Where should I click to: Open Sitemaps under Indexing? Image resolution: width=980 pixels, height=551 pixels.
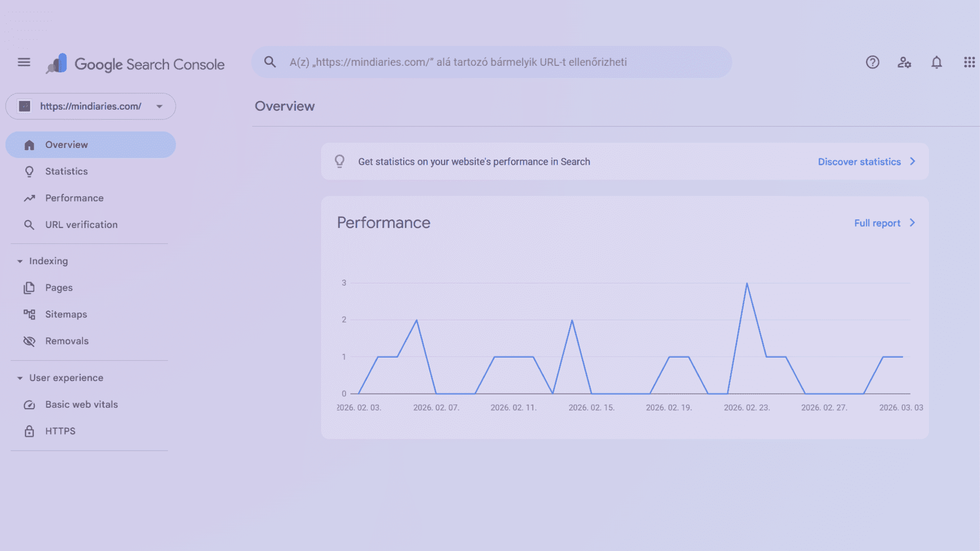(x=91, y=314)
